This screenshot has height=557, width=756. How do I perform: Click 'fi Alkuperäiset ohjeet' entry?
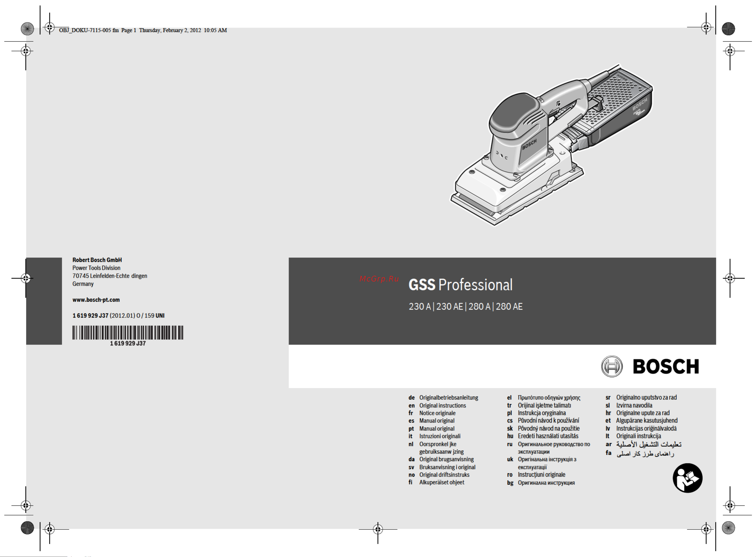point(436,482)
